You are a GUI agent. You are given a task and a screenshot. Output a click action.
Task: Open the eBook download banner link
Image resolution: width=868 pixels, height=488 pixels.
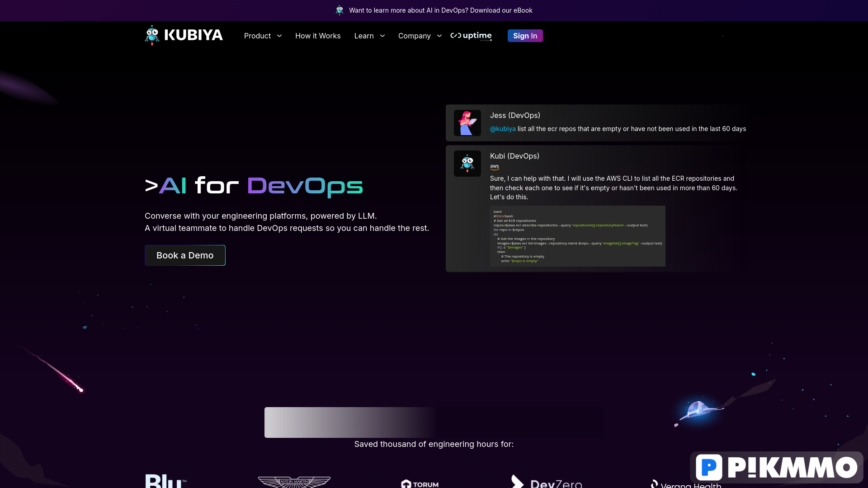441,10
